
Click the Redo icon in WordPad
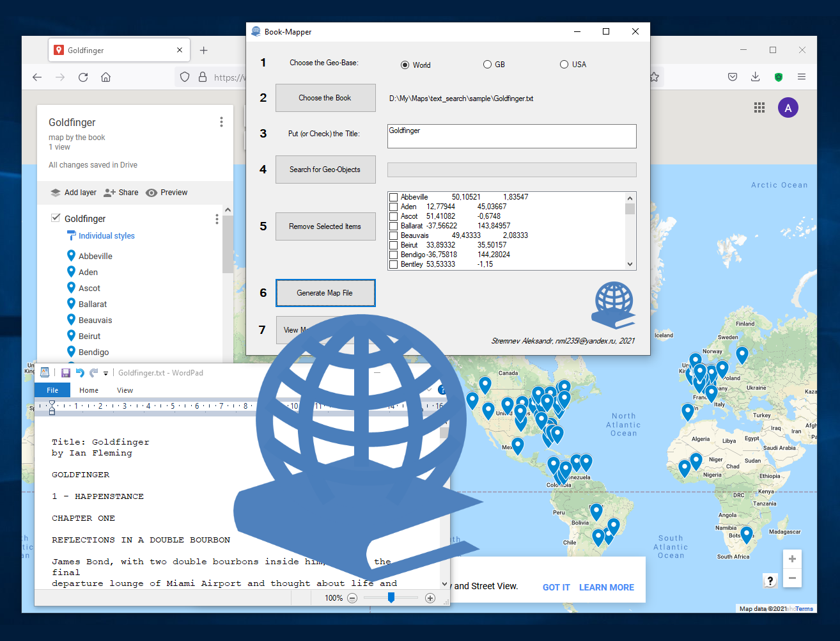(x=93, y=372)
